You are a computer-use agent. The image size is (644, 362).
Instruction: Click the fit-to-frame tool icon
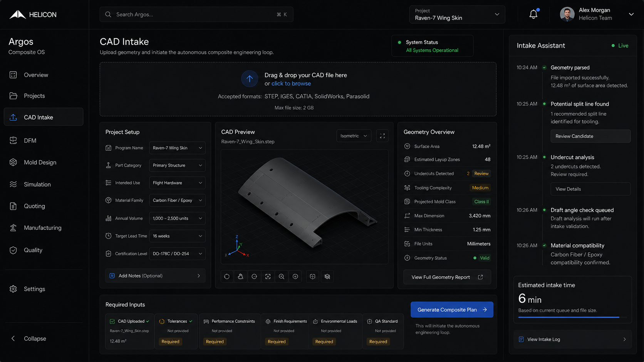pyautogui.click(x=268, y=277)
